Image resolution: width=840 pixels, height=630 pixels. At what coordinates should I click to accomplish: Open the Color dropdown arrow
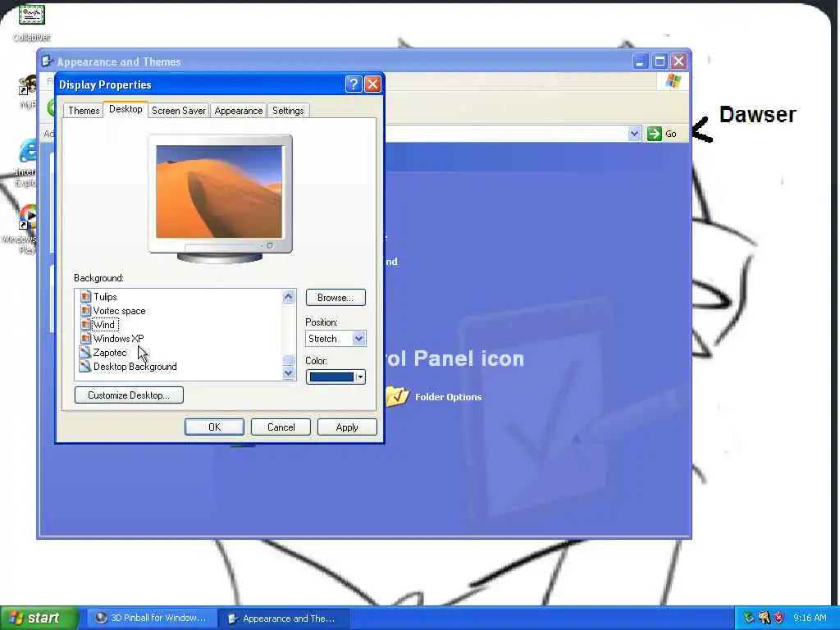[x=360, y=377]
